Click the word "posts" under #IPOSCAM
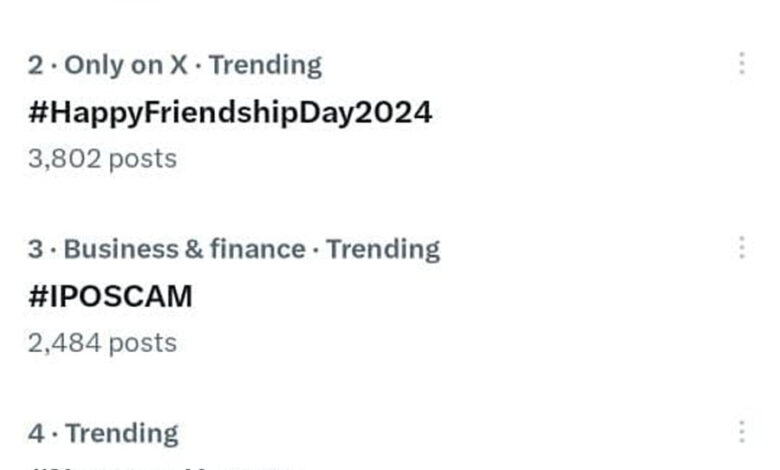The height and width of the screenshot is (470, 780). 142,342
